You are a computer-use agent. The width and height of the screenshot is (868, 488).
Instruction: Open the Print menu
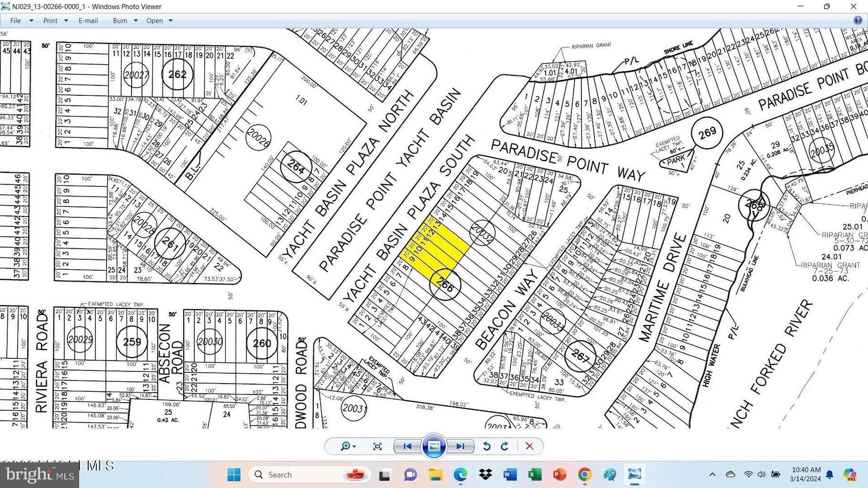(50, 20)
